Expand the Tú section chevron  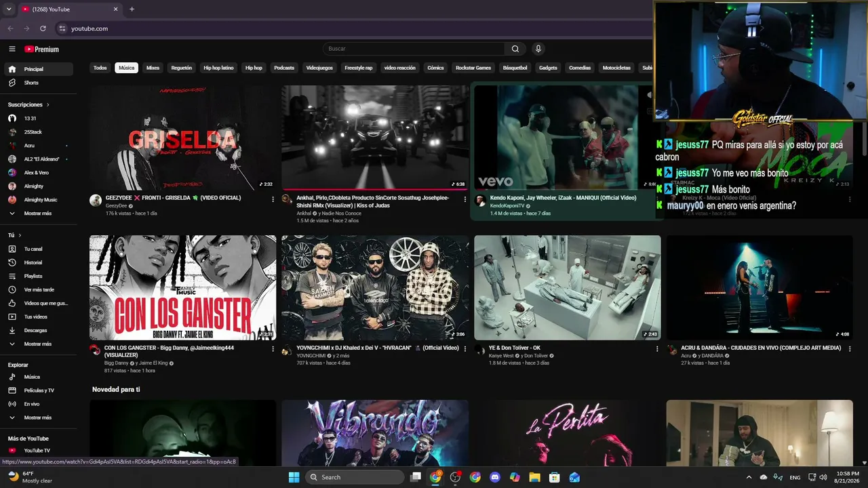20,235
